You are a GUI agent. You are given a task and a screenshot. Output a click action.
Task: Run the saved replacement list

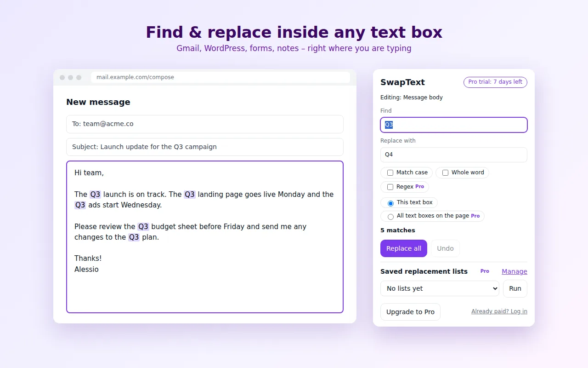[515, 288]
